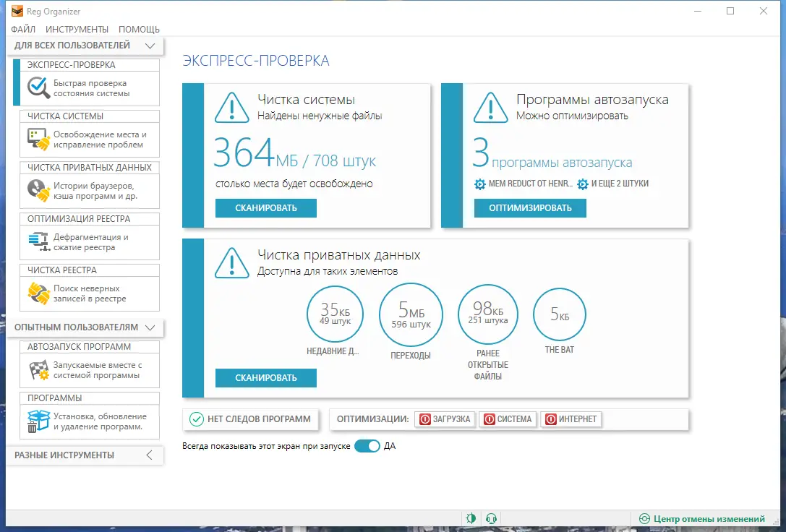
Task: Click the ИНТЕРНЕТ optimization button label
Action: click(578, 419)
